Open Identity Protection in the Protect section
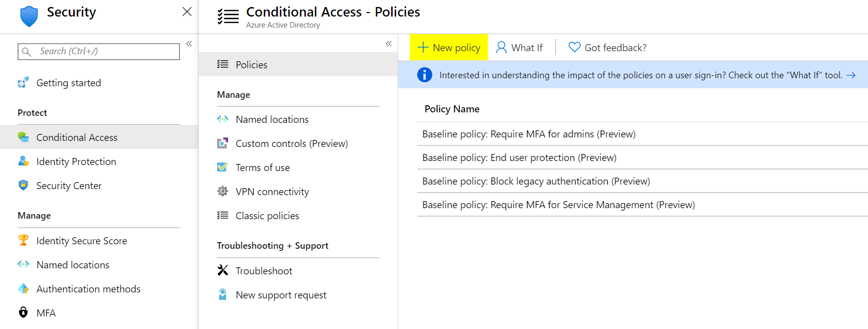Screen dimensions: 868x329 coord(76,161)
